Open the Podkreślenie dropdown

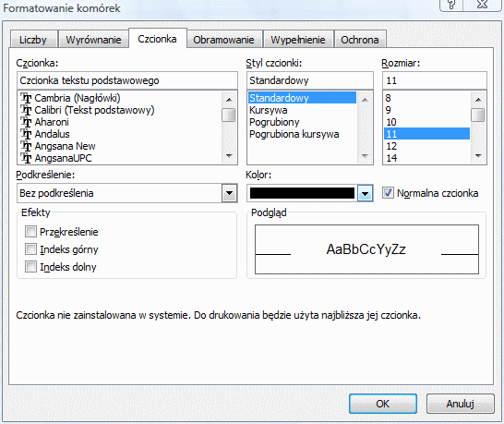[229, 193]
